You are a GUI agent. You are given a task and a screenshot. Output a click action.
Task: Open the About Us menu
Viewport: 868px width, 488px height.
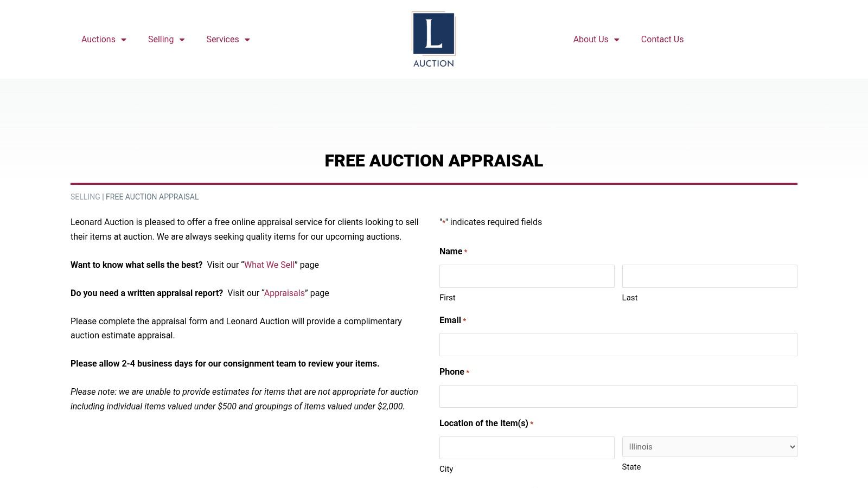coord(590,39)
